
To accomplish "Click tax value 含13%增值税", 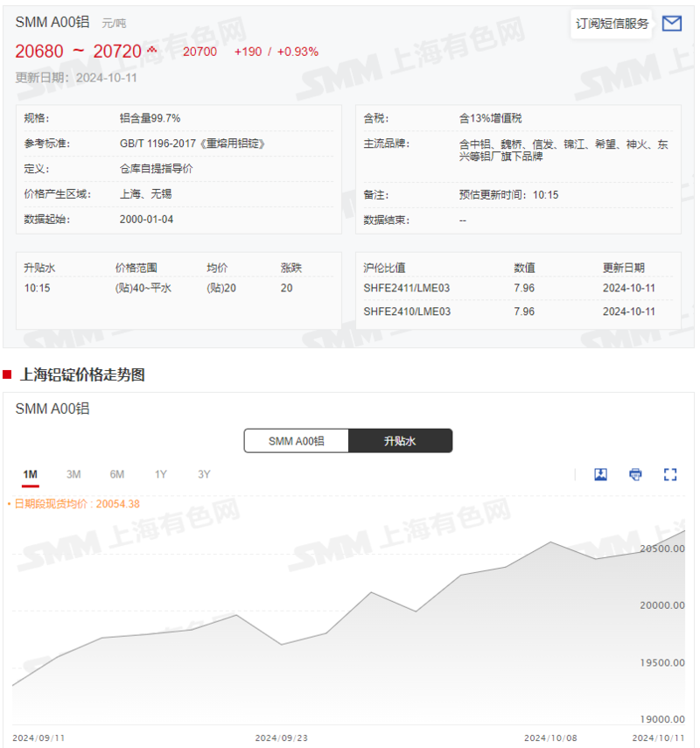I will [490, 118].
